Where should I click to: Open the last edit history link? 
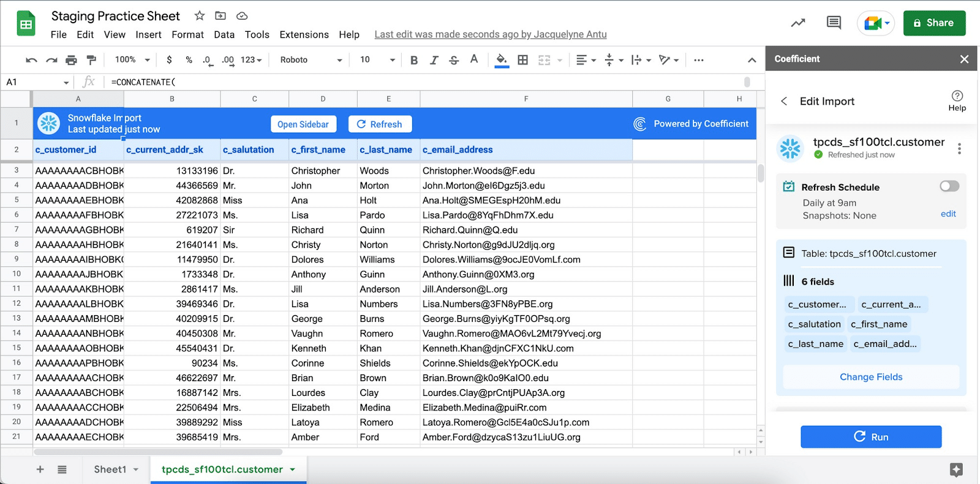[x=491, y=35]
